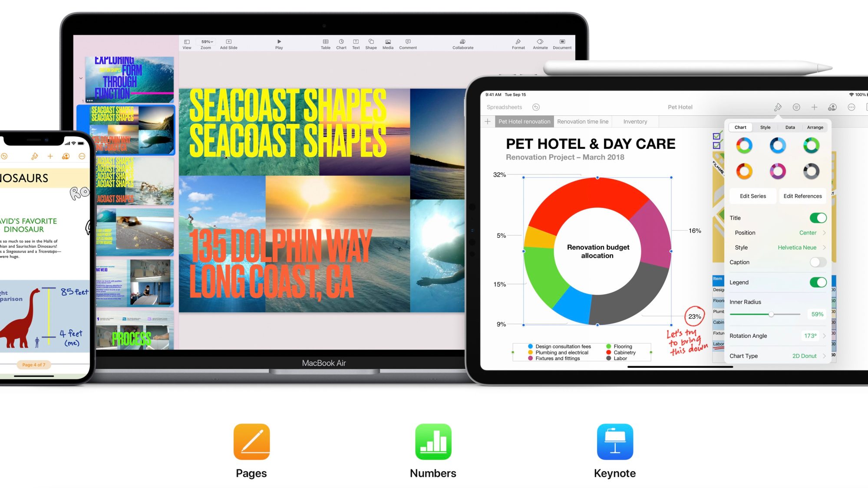Click the Edit Series button
Viewport: 868px width, 488px height.
click(752, 196)
